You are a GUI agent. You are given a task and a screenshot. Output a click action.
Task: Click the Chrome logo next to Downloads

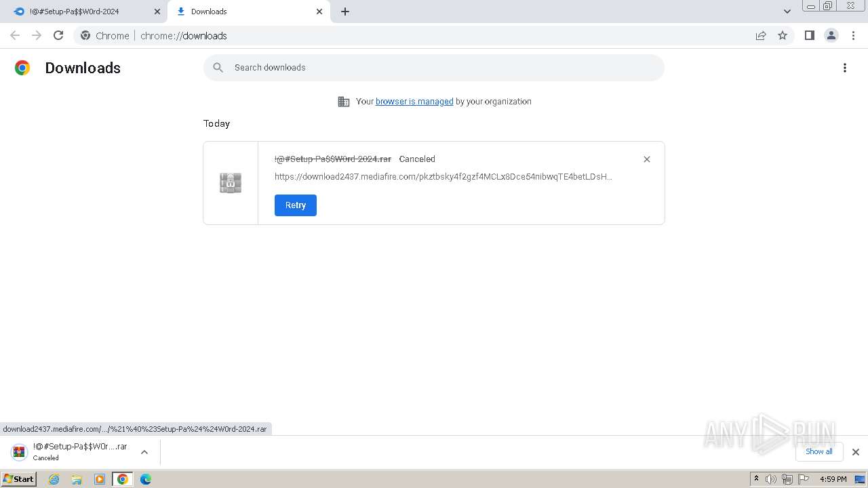coord(22,68)
